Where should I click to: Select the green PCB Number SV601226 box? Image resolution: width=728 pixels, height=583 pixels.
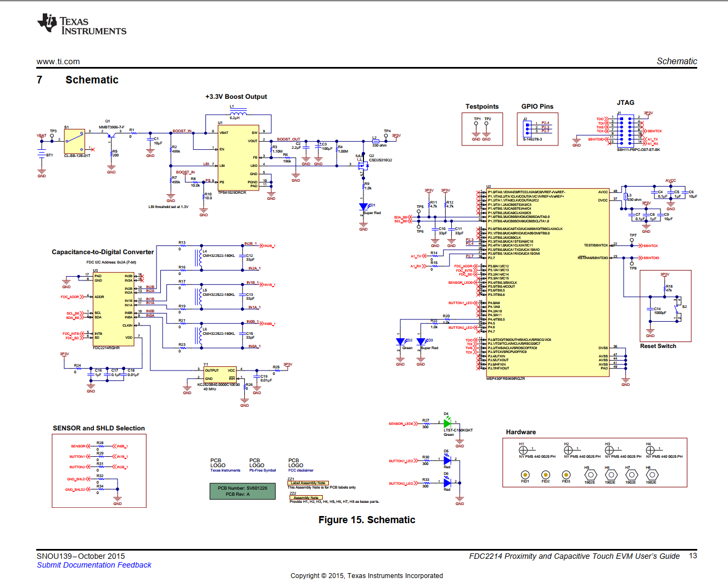[242, 490]
